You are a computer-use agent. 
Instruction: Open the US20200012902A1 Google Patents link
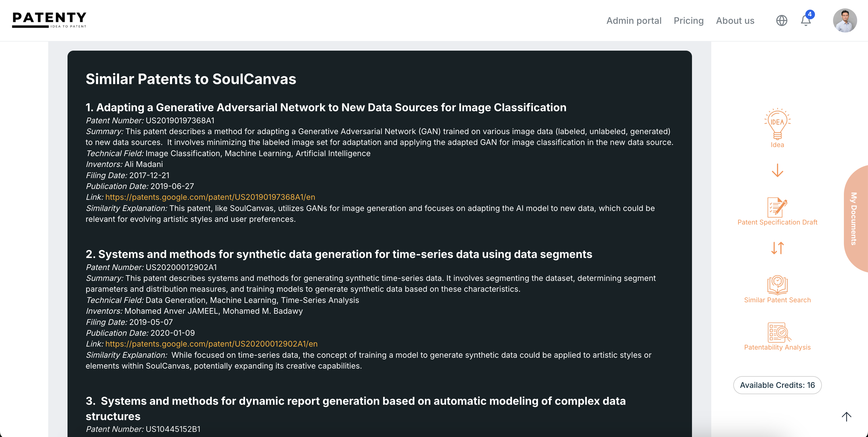(x=211, y=344)
